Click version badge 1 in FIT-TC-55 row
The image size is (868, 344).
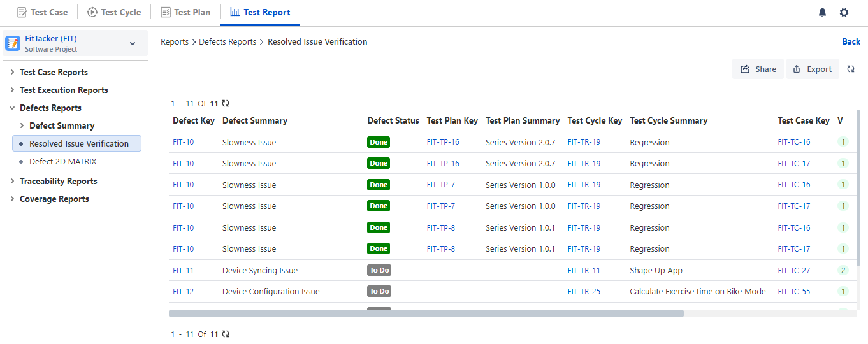coord(843,291)
